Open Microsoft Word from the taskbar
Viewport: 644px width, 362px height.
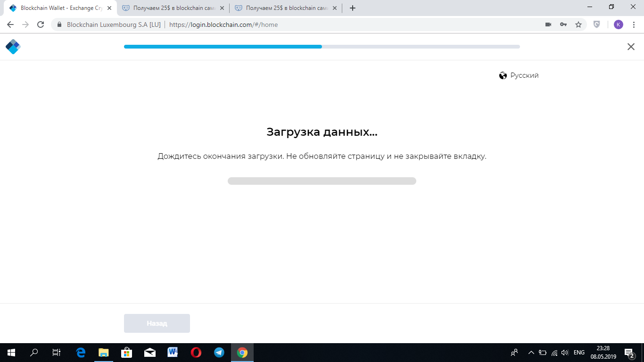coord(173,353)
